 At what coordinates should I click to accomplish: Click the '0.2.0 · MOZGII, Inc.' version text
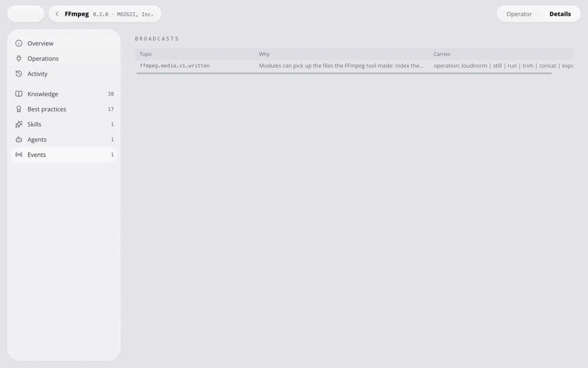pos(123,14)
